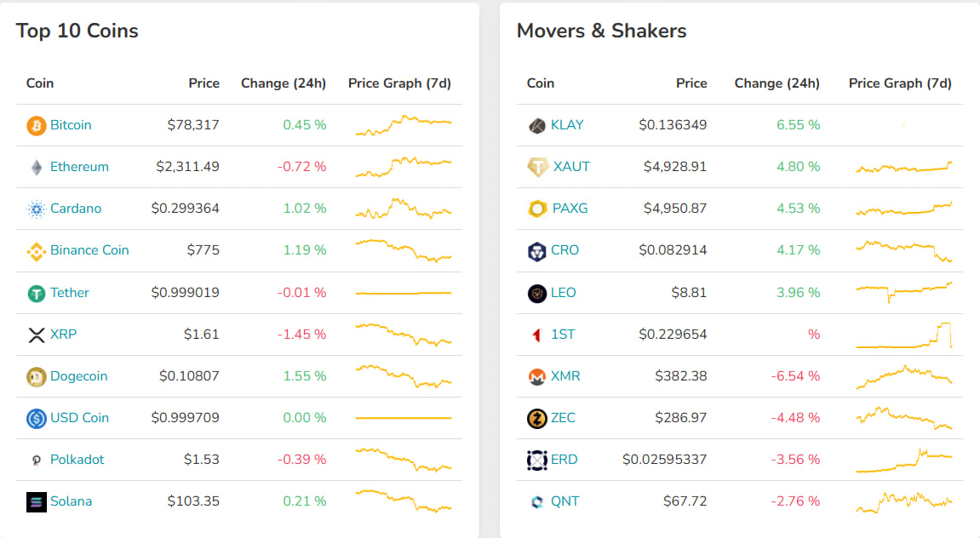The width and height of the screenshot is (980, 538).
Task: Click the Zcash ZEC icon
Action: tap(537, 418)
